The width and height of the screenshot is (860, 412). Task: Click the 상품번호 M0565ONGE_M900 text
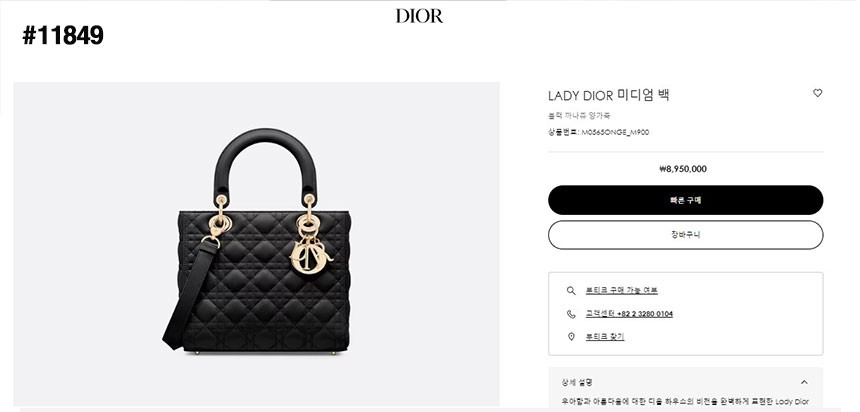(598, 132)
